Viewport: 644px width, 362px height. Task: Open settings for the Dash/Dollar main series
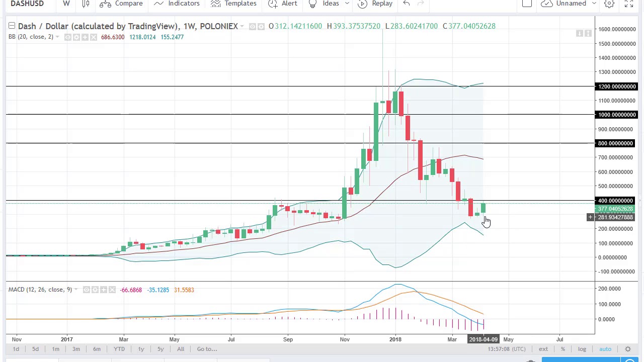click(261, 26)
